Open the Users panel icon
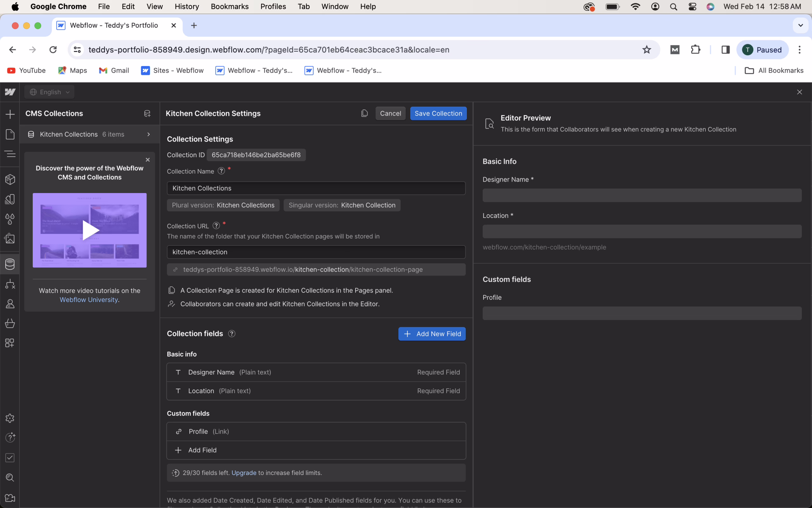812x508 pixels. click(x=10, y=304)
